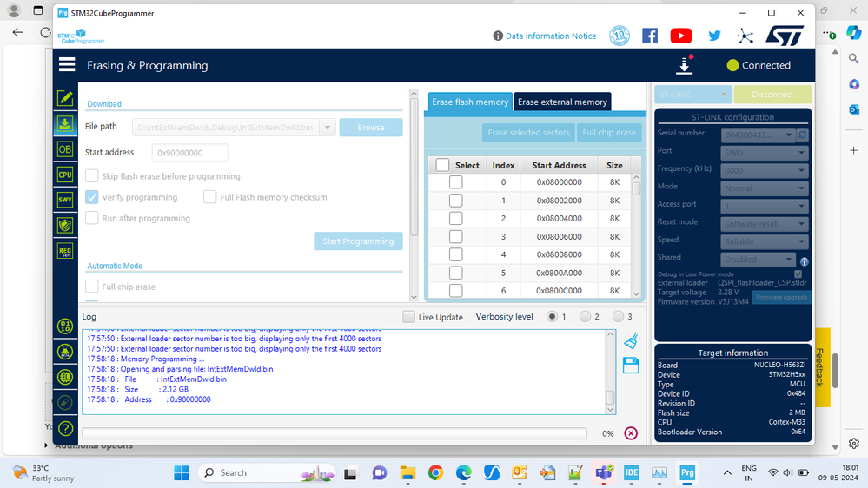Image resolution: width=868 pixels, height=488 pixels.
Task: Open ST Facebook page icon
Action: click(650, 36)
